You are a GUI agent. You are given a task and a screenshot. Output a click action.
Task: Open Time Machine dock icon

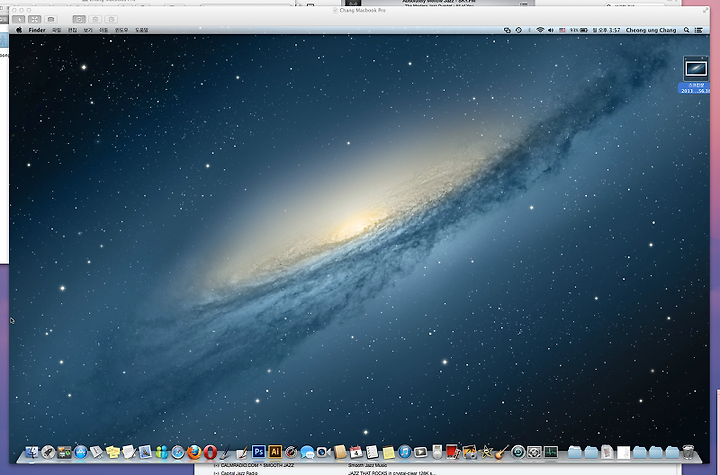click(518, 452)
